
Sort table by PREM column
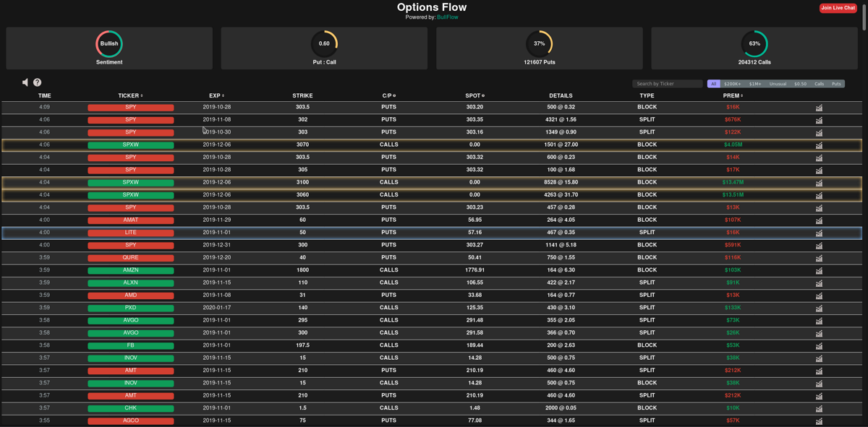[x=733, y=95]
